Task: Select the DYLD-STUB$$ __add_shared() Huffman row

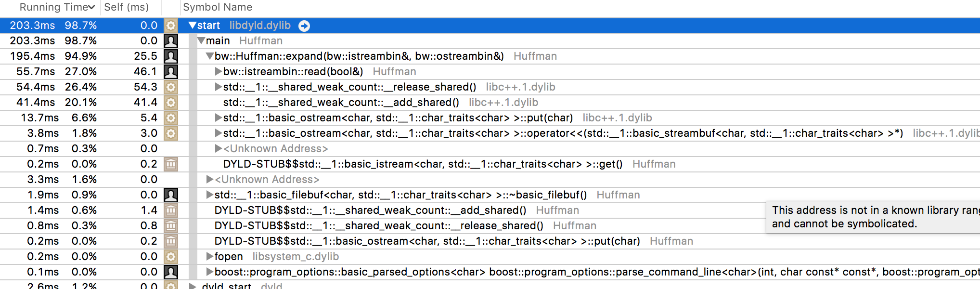Action: 490,210
